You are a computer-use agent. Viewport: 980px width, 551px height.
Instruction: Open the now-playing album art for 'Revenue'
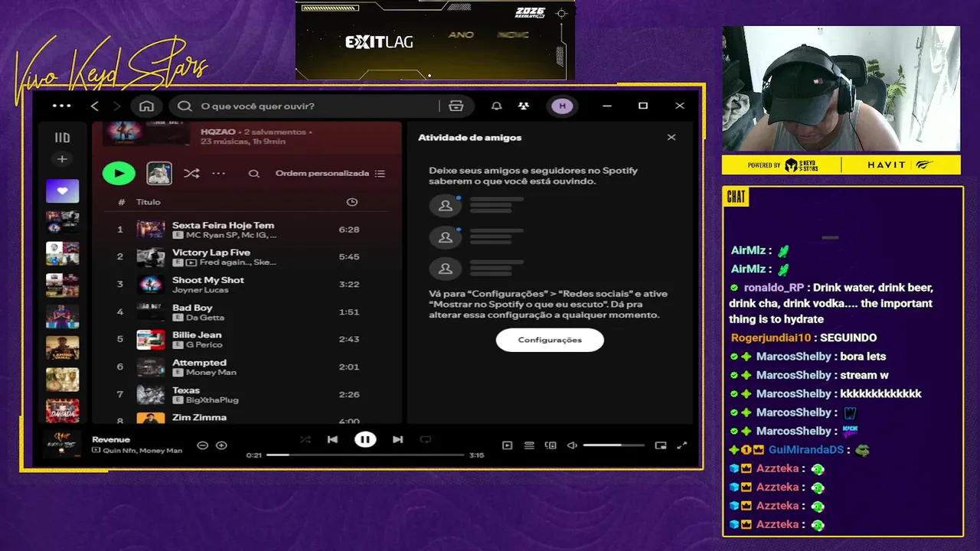pos(63,444)
